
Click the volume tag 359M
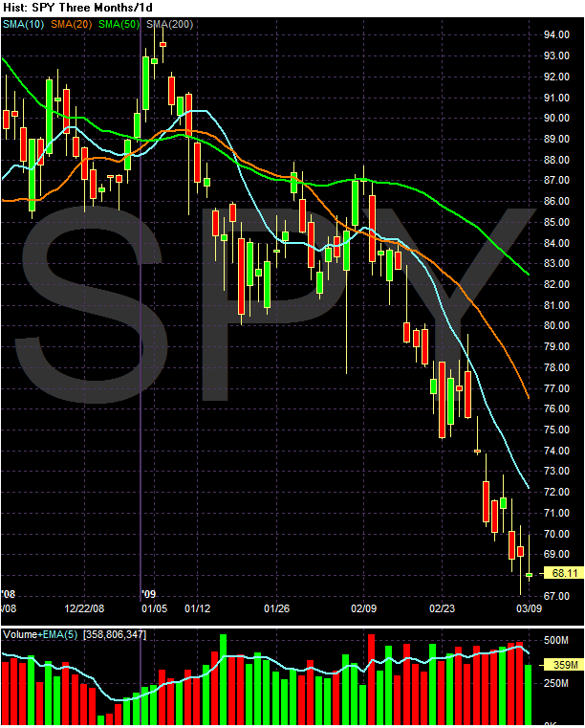564,665
